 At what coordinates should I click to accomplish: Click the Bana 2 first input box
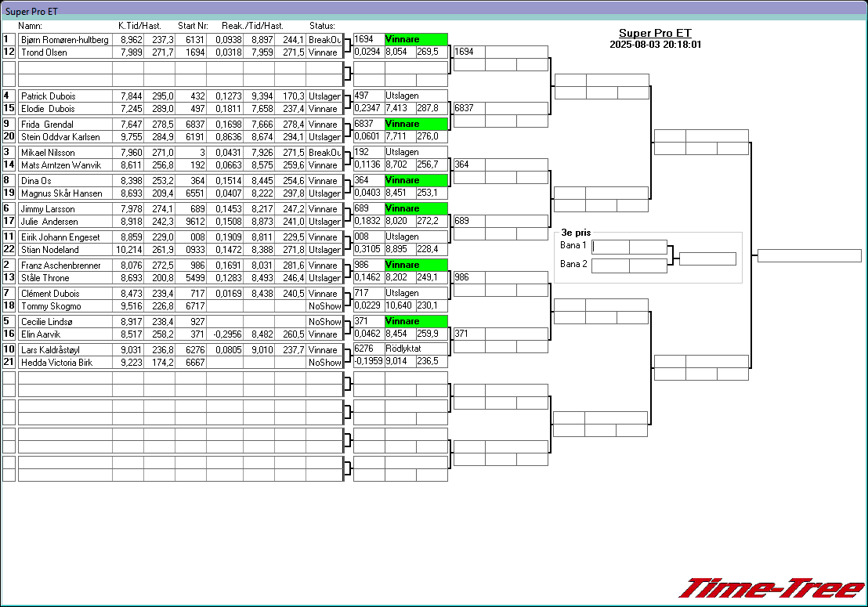click(x=610, y=266)
